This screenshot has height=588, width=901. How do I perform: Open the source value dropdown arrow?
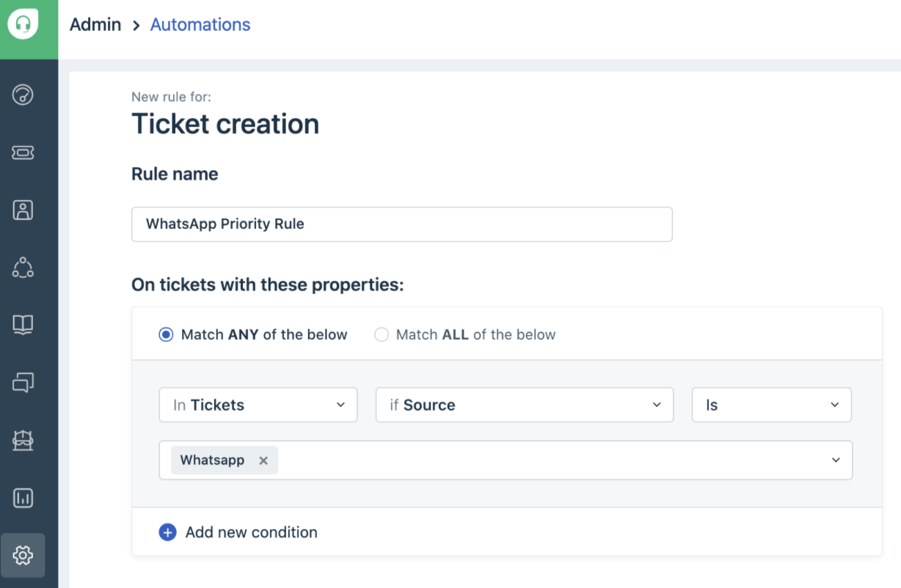[836, 460]
